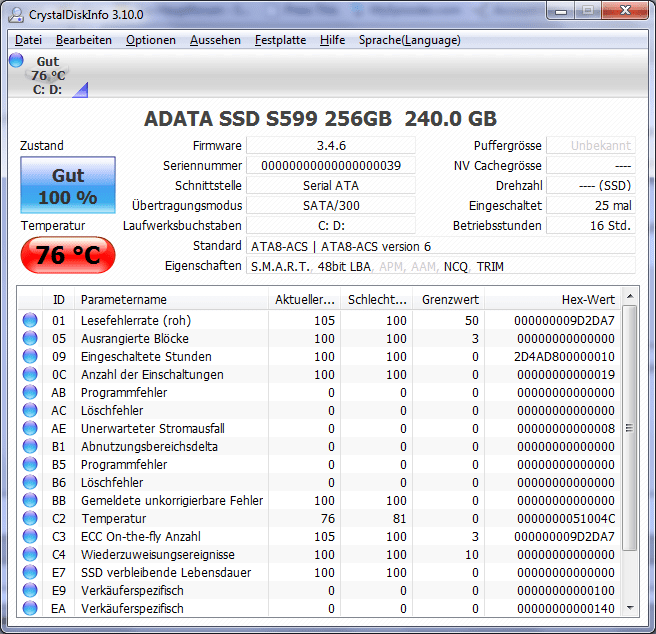Click status orb for Gemeldete unkorrigierbare Fehler

click(30, 500)
